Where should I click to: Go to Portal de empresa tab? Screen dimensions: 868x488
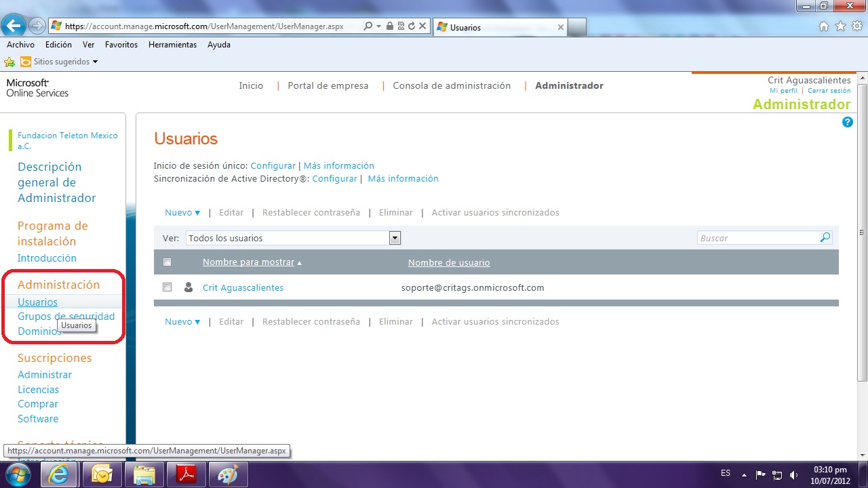(x=328, y=85)
